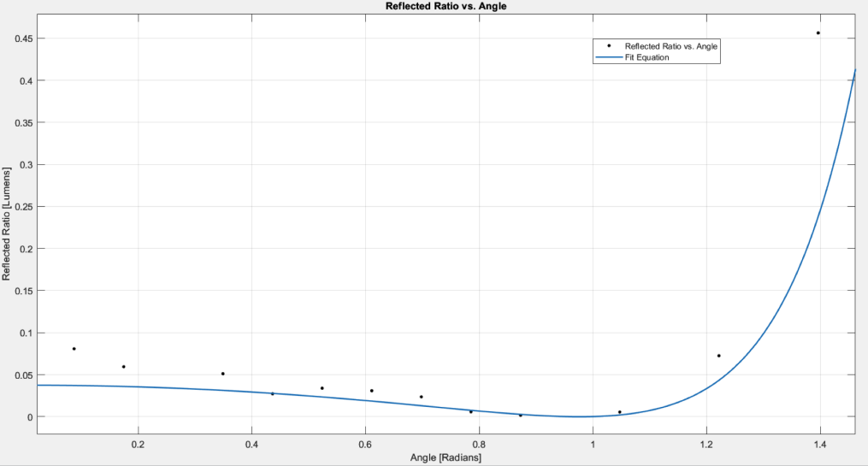
Task: Click the data point at angle 0.35
Action: (223, 374)
